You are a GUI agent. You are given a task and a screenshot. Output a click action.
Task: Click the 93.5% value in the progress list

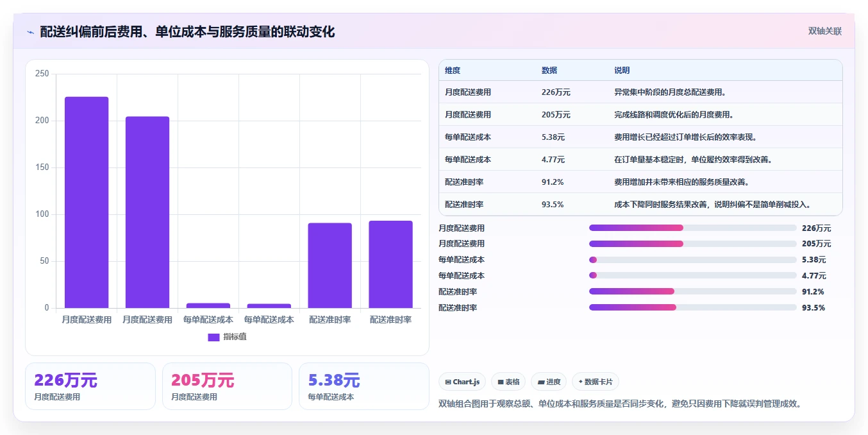[x=813, y=308]
